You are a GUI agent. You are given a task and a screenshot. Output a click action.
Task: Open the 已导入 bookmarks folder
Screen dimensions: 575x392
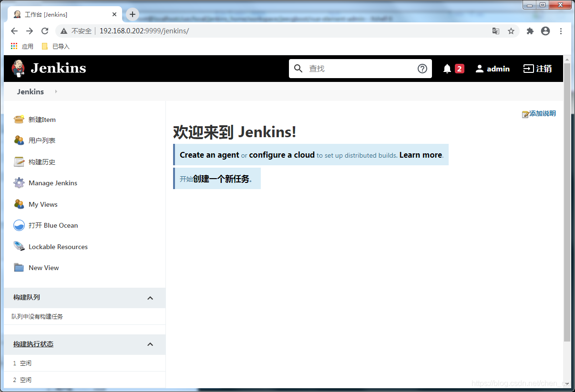pyautogui.click(x=56, y=46)
